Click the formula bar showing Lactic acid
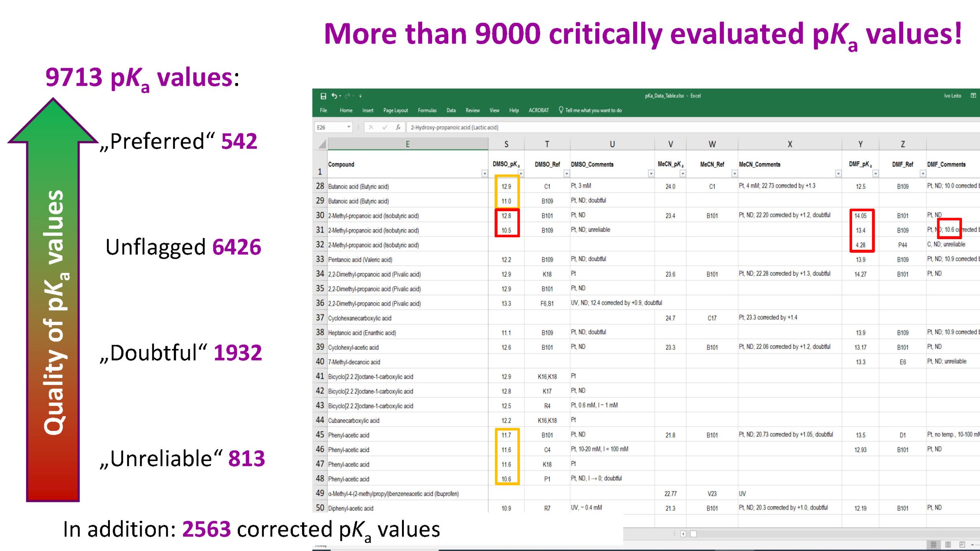Image resolution: width=980 pixels, height=551 pixels. pyautogui.click(x=454, y=127)
